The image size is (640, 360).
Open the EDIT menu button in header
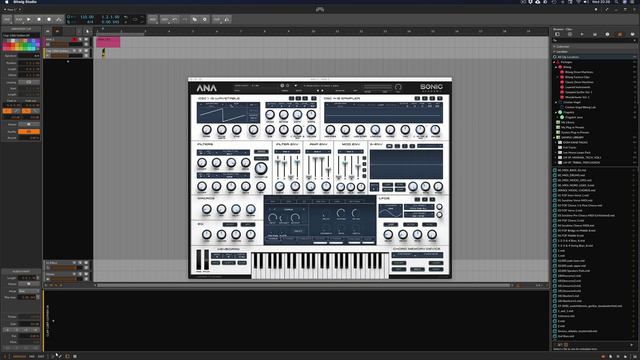click(164, 19)
